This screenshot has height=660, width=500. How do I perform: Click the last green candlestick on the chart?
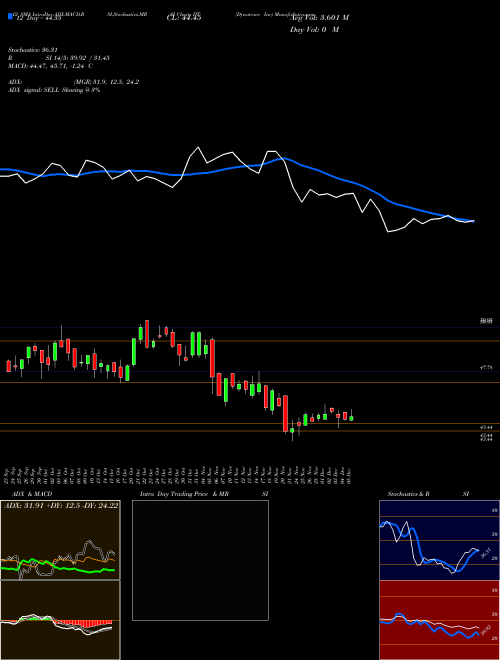351,418
